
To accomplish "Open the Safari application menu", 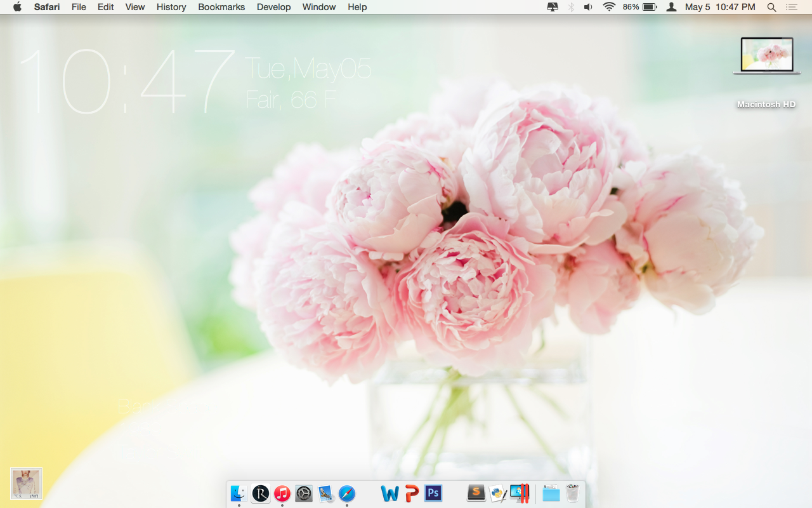I will tap(47, 7).
